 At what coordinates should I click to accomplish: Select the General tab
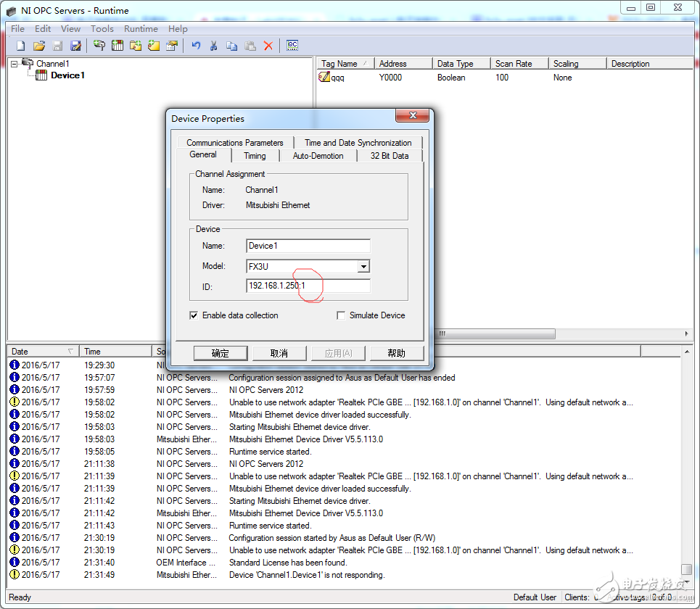coord(203,155)
